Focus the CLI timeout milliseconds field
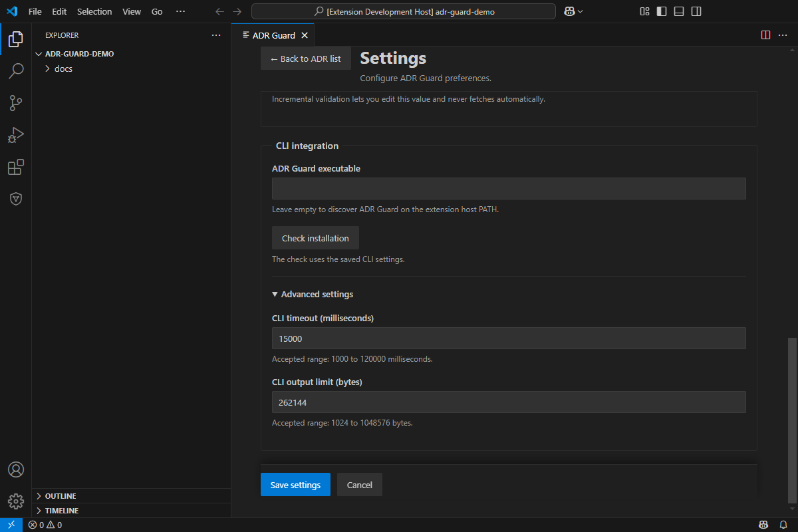This screenshot has height=532, width=798. 509,338
